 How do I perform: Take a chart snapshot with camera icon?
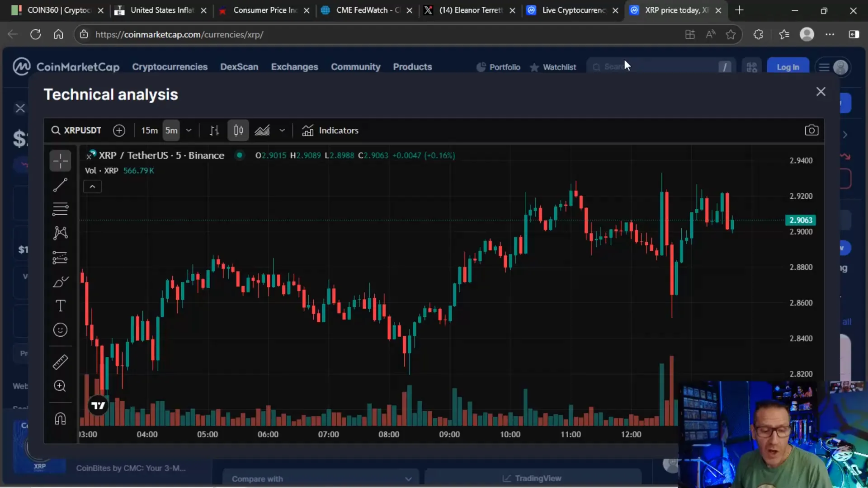811,131
